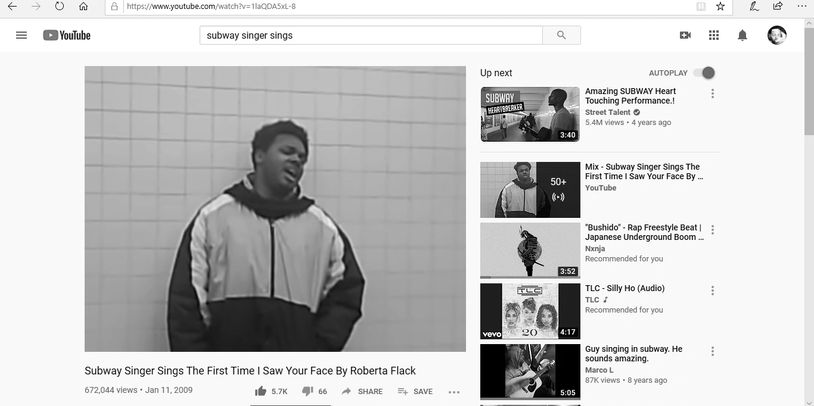Open the YouTube apps grid icon
Image resolution: width=814 pixels, height=406 pixels.
click(x=714, y=35)
